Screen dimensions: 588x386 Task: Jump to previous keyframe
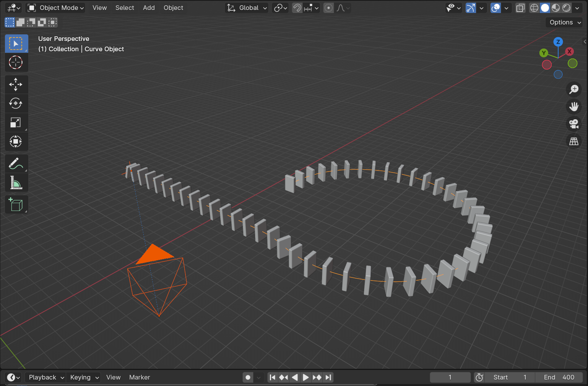pyautogui.click(x=284, y=378)
